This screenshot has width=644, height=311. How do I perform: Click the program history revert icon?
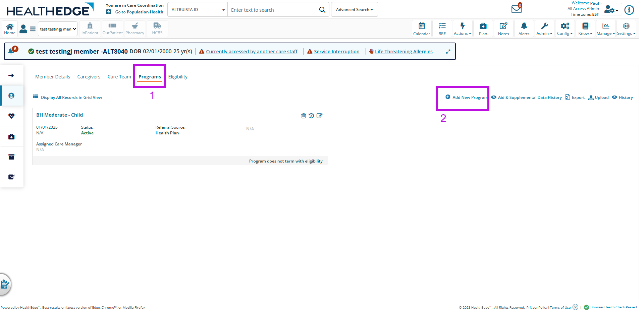coord(311,116)
